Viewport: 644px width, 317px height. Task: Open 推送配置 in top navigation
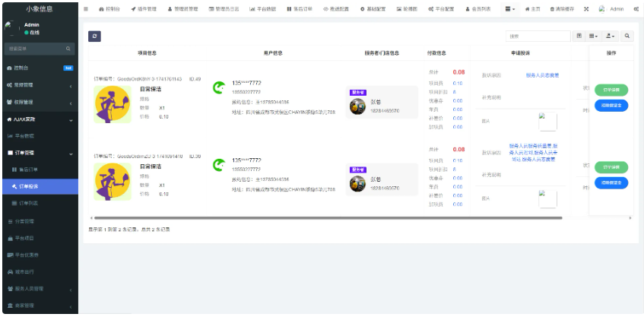point(336,9)
